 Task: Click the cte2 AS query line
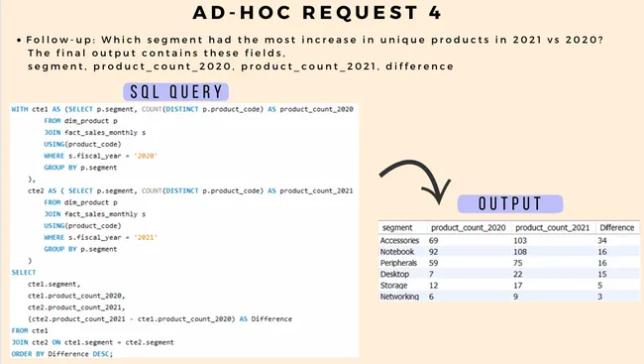190,190
